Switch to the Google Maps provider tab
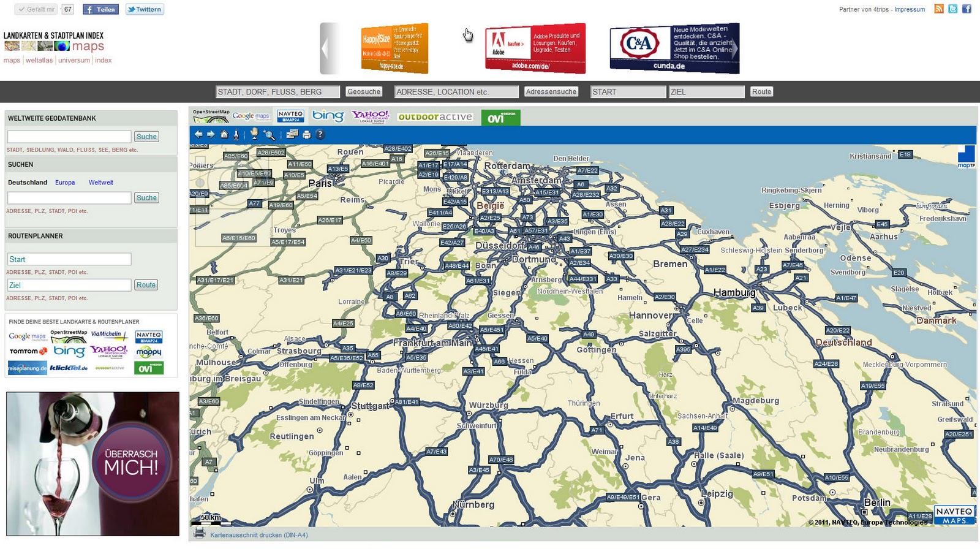Screen dimensions: 980x554 tap(252, 116)
